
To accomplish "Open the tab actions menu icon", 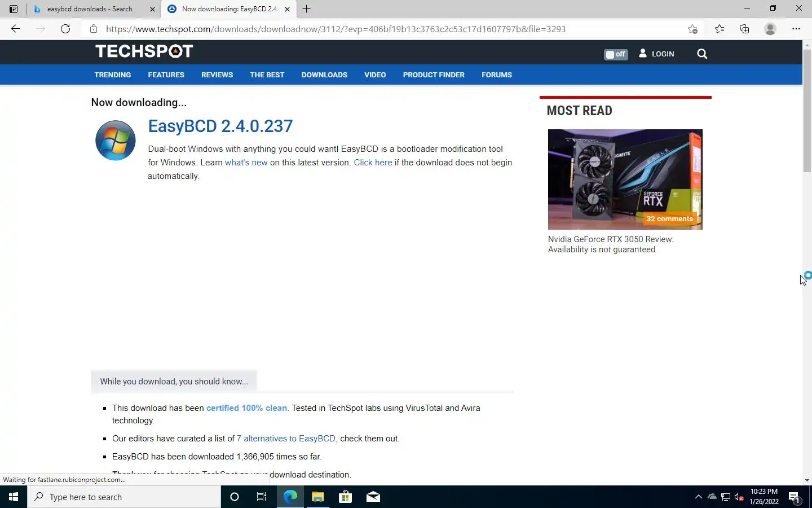I will (x=14, y=9).
